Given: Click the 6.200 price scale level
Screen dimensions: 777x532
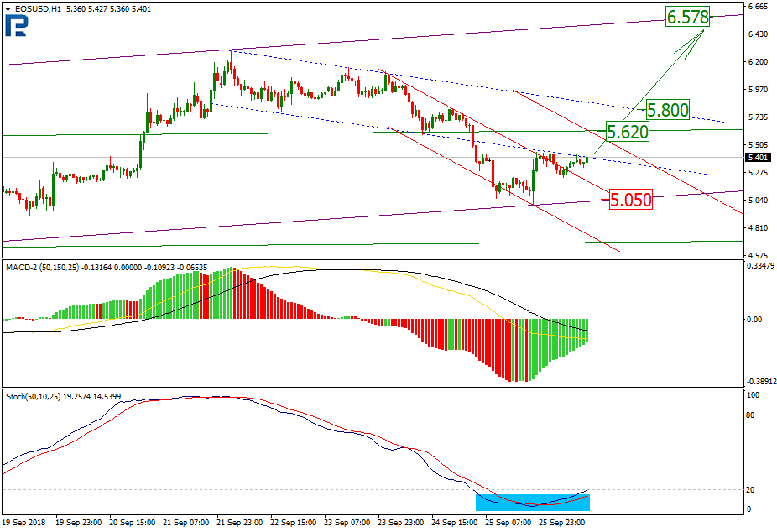Looking at the screenshot, I should pyautogui.click(x=758, y=62).
